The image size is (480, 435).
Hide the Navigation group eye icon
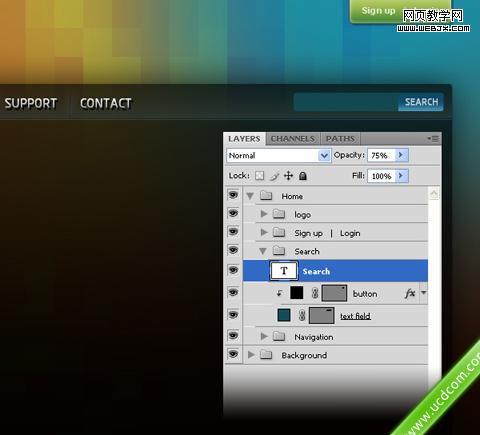pyautogui.click(x=233, y=335)
